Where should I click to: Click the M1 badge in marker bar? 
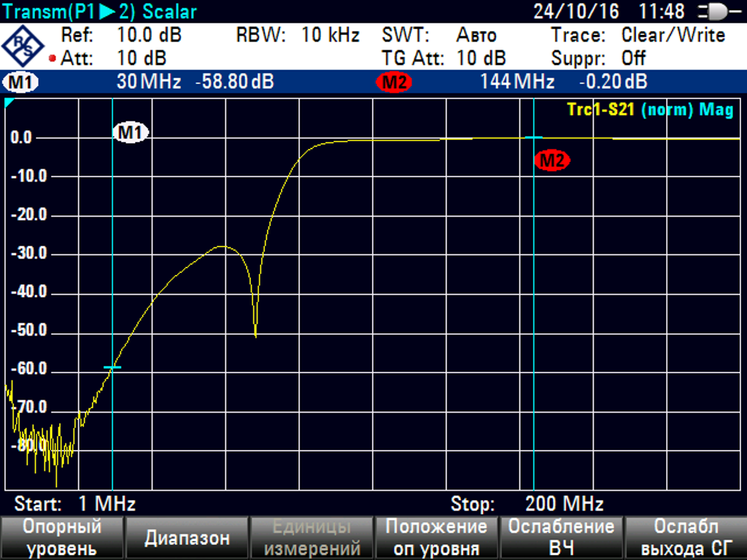coord(21,82)
